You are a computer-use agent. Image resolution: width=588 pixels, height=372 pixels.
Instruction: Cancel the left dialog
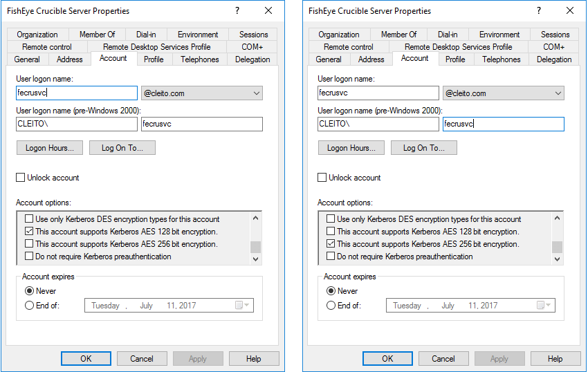142,358
